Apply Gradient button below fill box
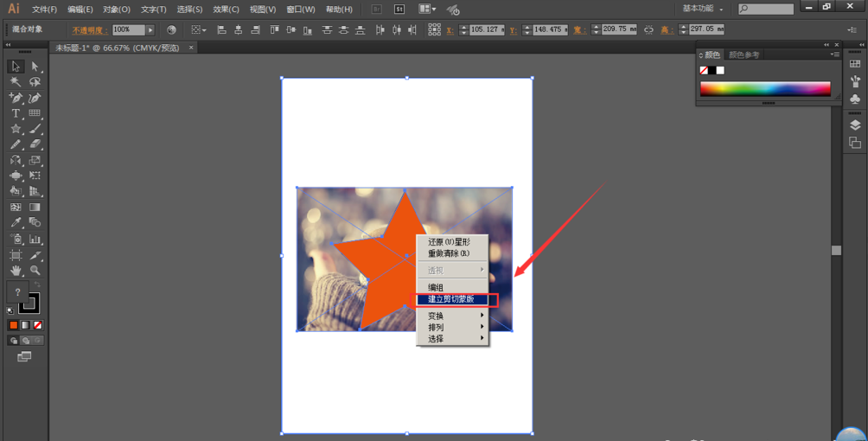 tap(25, 325)
